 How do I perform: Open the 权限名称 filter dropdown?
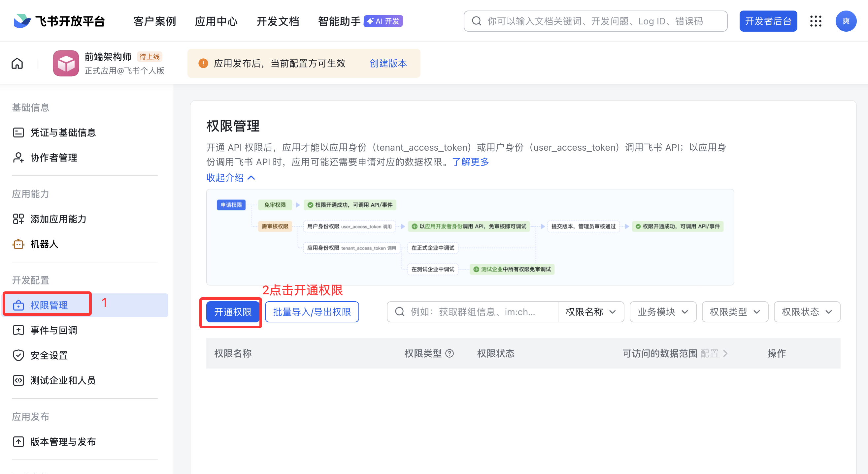(591, 312)
